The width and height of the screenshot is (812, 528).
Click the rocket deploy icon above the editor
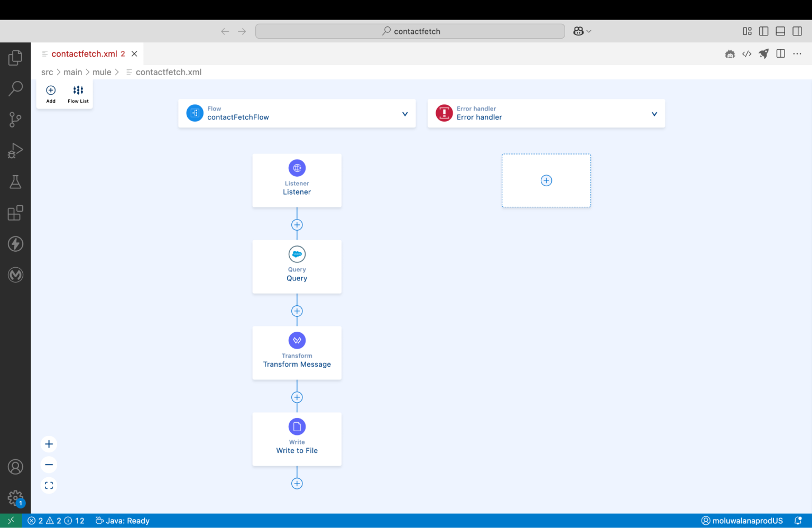[763, 53]
